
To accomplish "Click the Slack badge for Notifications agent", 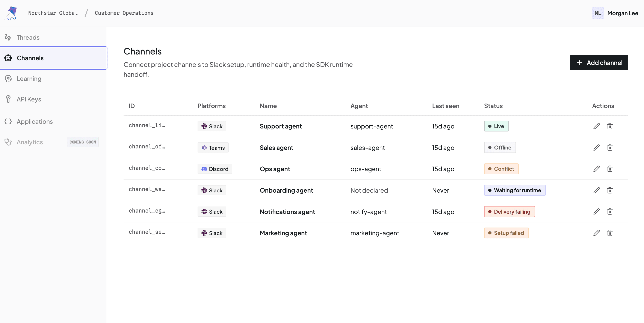I will click(212, 212).
